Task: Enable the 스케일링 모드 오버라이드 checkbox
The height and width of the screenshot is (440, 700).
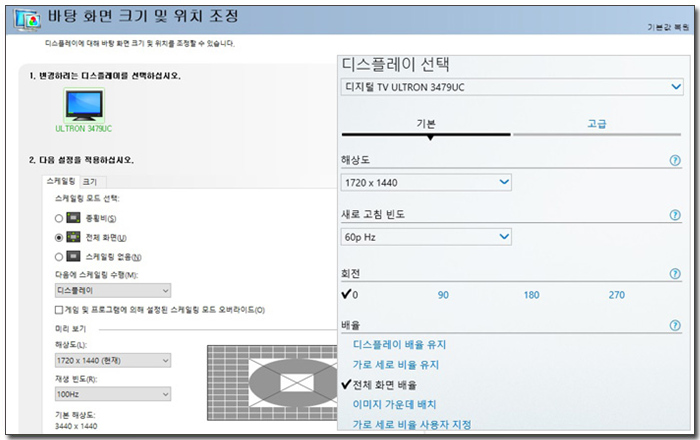Action: pos(60,310)
